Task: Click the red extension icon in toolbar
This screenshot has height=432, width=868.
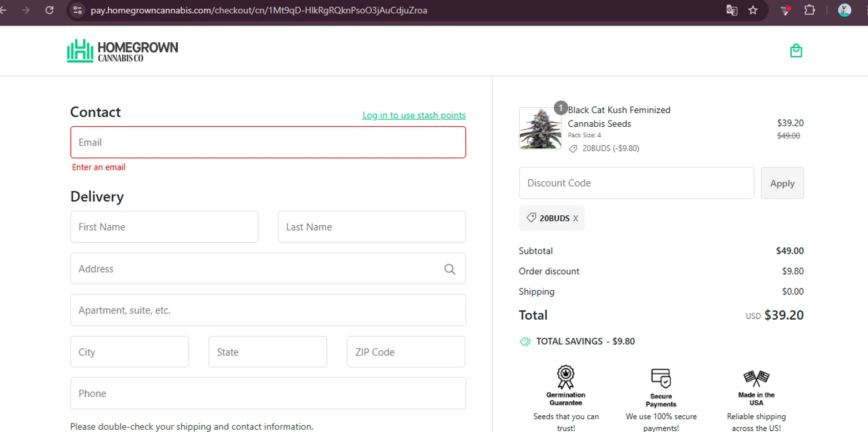Action: coord(785,10)
